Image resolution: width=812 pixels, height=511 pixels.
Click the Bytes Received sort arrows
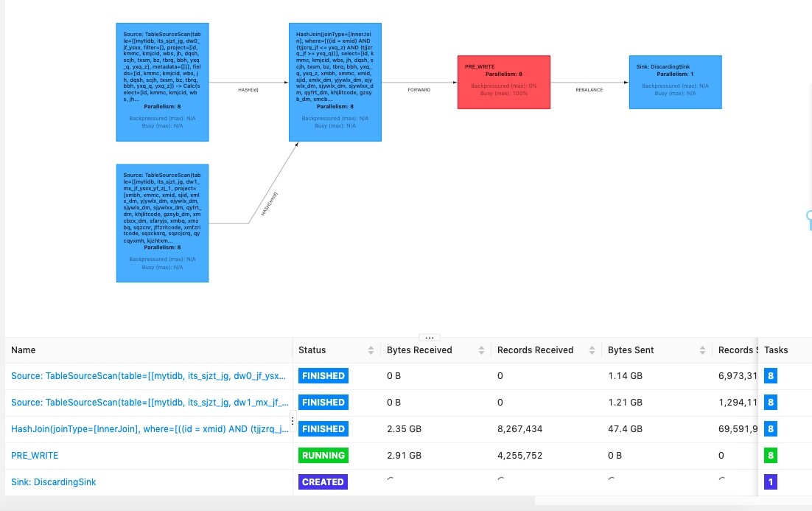tap(481, 350)
